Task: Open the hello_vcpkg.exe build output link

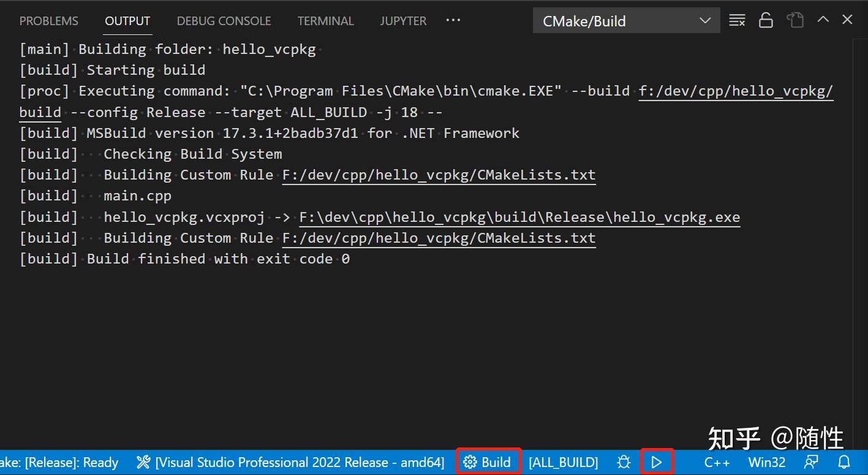Action: 519,216
